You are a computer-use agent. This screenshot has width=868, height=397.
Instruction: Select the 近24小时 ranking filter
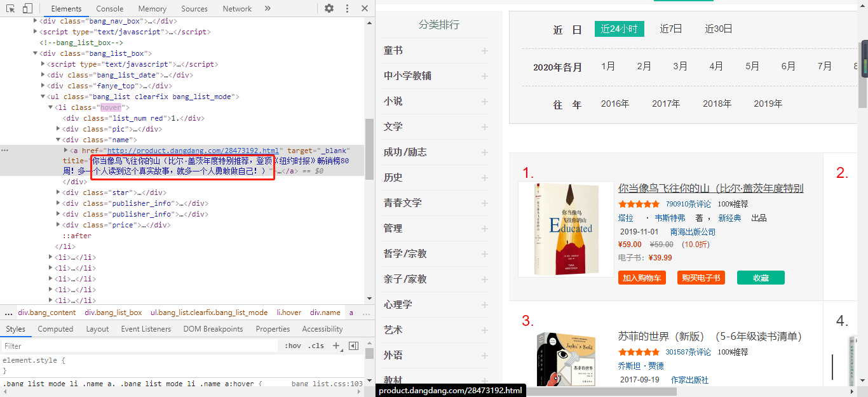click(620, 29)
